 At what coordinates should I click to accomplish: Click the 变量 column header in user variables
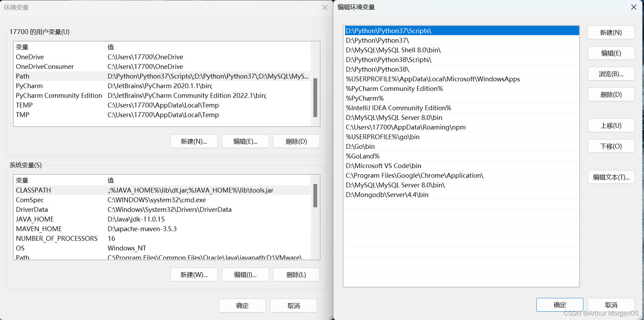point(59,47)
